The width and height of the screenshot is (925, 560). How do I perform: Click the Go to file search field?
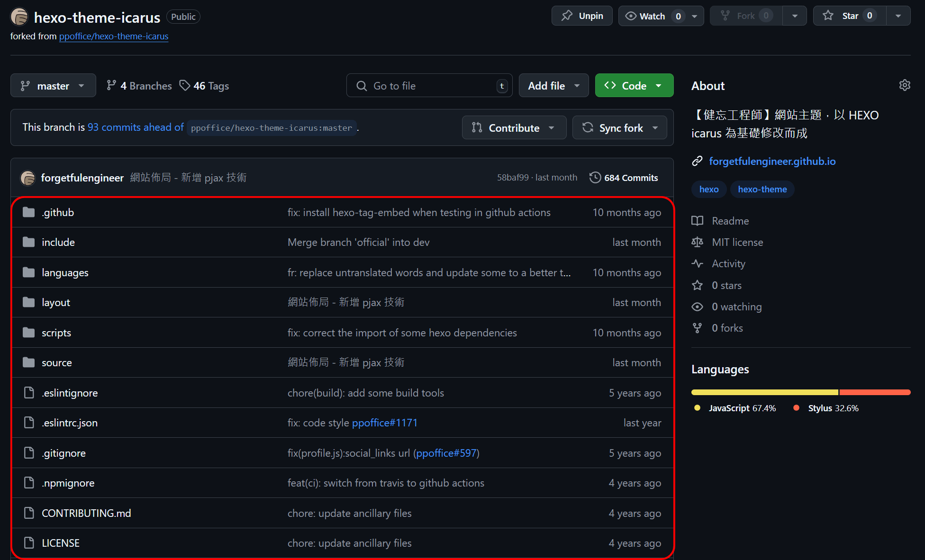(x=429, y=86)
